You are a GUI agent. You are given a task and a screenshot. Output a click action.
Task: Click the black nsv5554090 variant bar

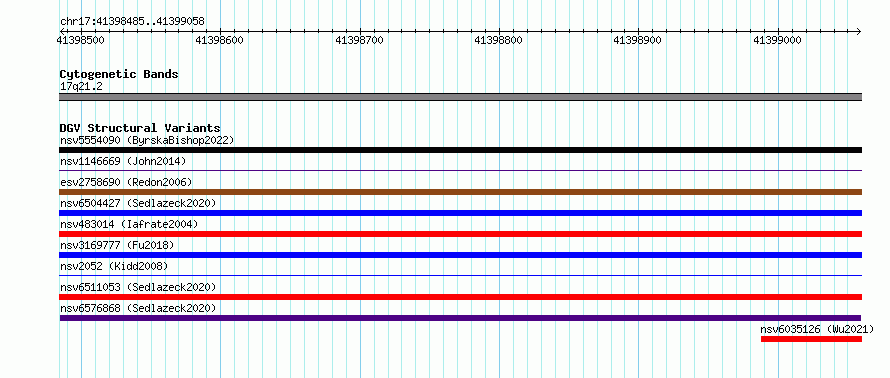(x=460, y=150)
